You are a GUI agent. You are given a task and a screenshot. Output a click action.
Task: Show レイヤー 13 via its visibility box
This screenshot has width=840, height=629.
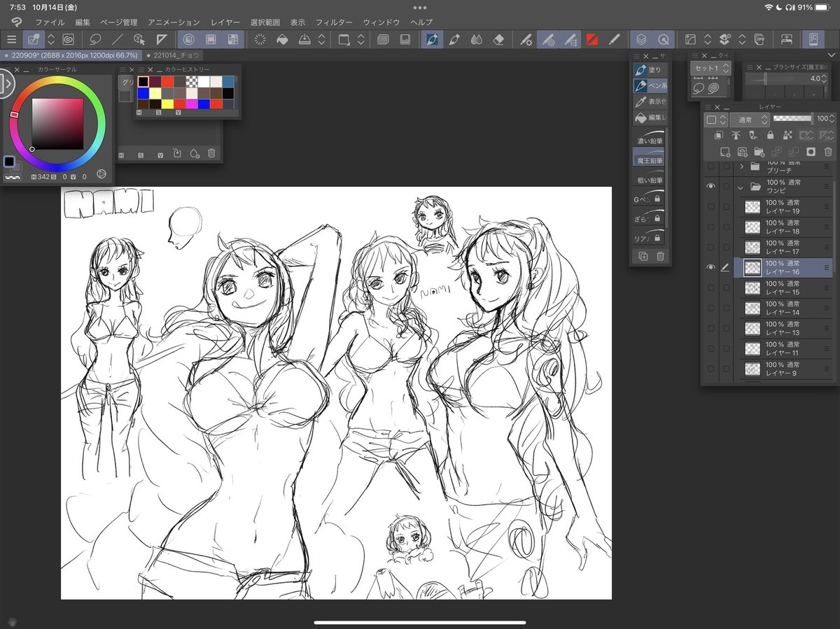711,328
